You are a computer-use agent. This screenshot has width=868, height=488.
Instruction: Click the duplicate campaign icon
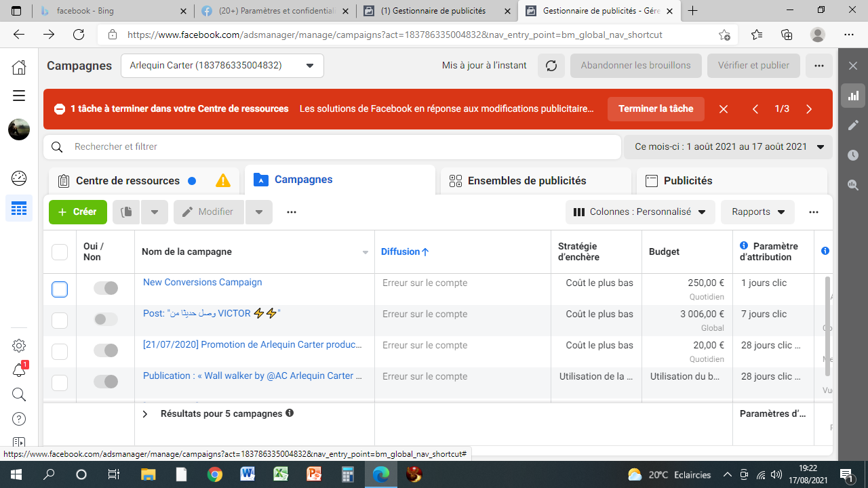[x=125, y=212]
